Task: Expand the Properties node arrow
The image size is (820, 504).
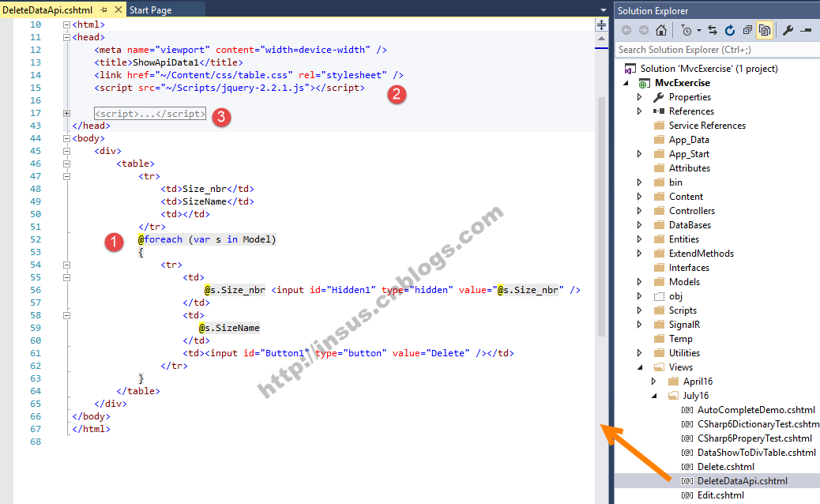Action: point(639,96)
